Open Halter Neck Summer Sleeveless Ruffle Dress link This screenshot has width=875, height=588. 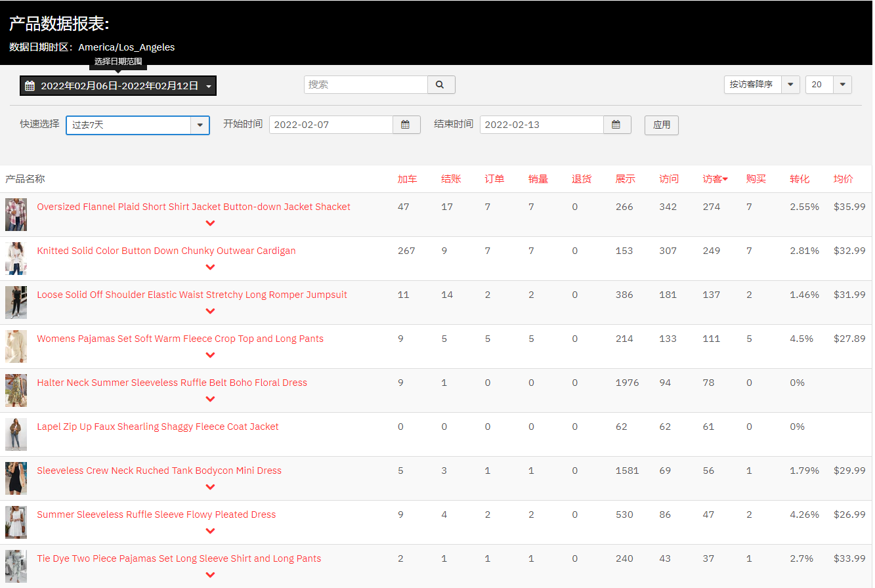coord(172,383)
